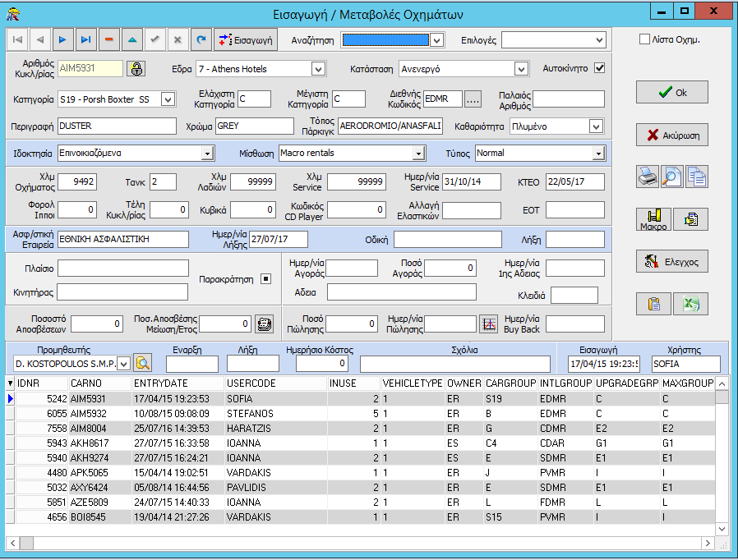Enable the Λίστα Οχημ. checkbox
The width and height of the screenshot is (738, 560).
645,39
